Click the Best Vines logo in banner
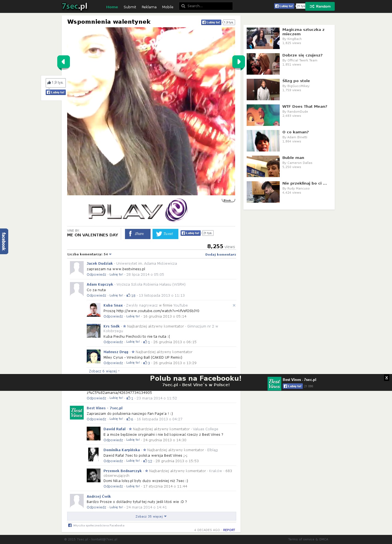The width and height of the screenshot is (392, 544). point(274,384)
